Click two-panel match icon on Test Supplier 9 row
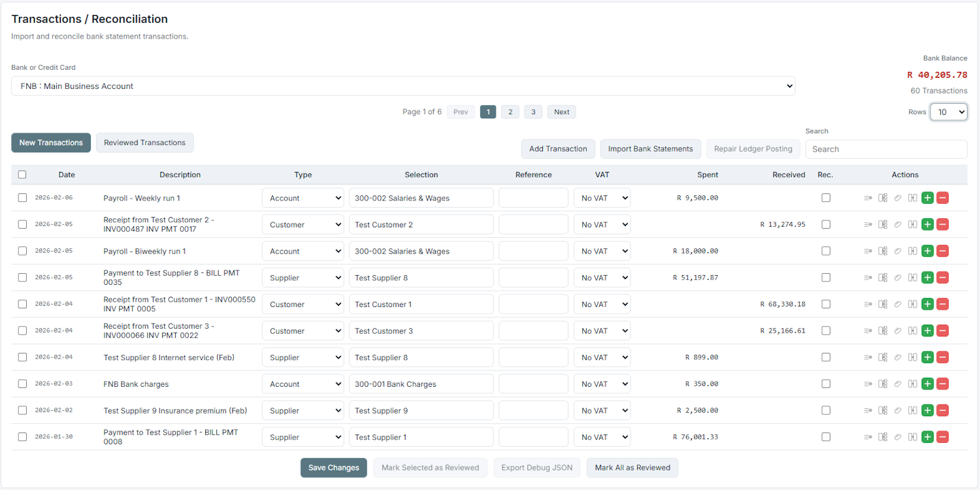Image resolution: width=980 pixels, height=490 pixels. point(913,411)
